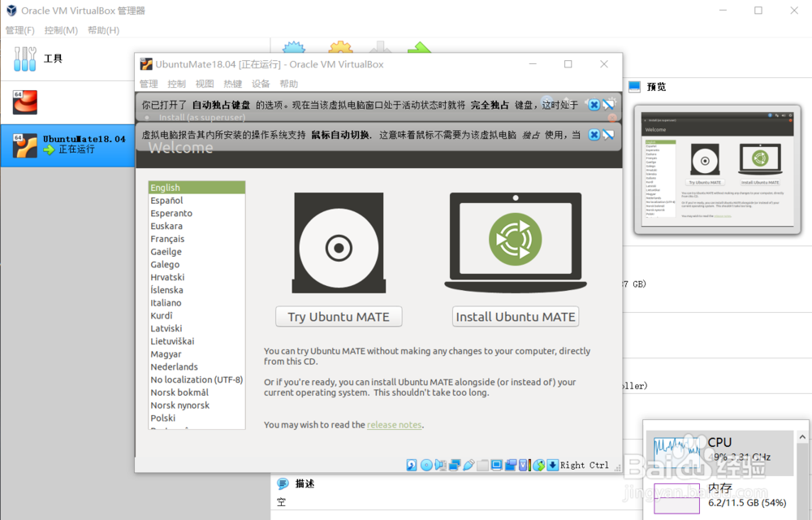The width and height of the screenshot is (812, 520).
Task: Click the audio status icon in VM status bar
Action: pos(441,465)
